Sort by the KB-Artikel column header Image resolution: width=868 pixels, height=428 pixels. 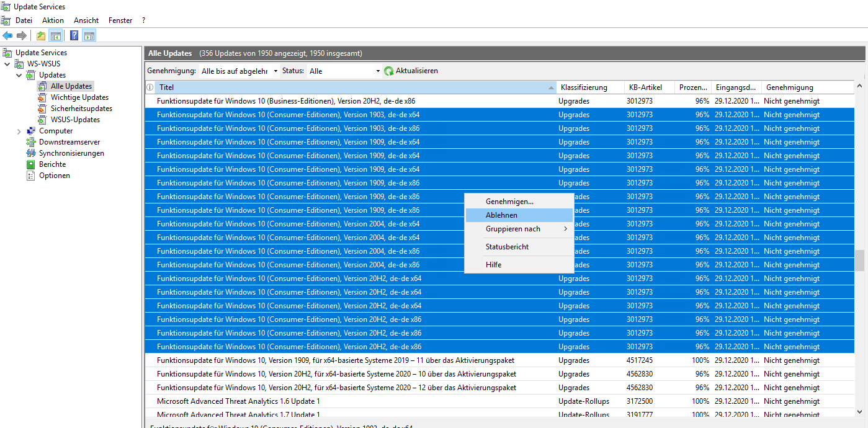(649, 87)
